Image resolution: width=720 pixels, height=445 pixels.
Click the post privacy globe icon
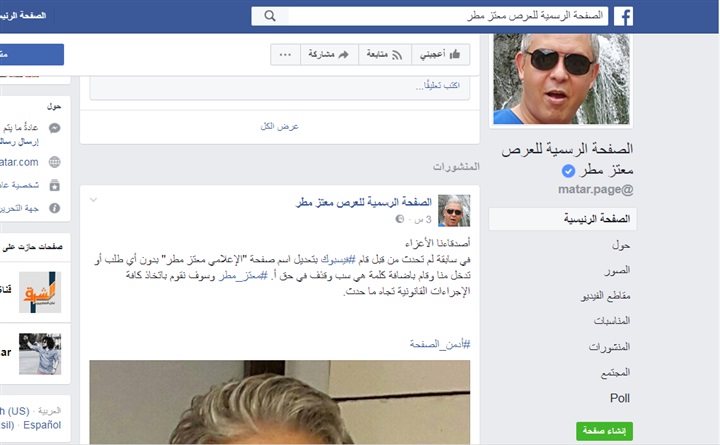[x=400, y=220]
